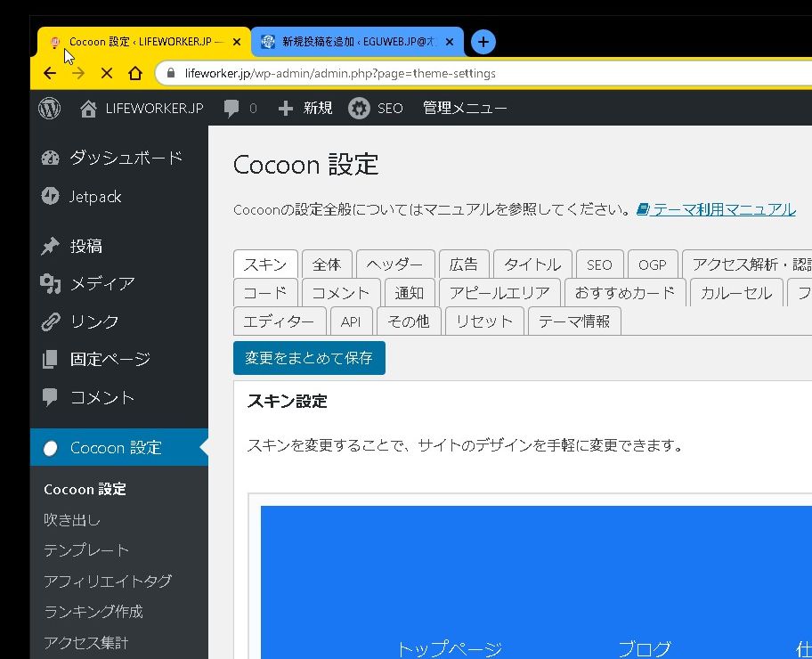Image resolution: width=812 pixels, height=659 pixels.
Task: Click the browser home button
Action: coord(134,74)
